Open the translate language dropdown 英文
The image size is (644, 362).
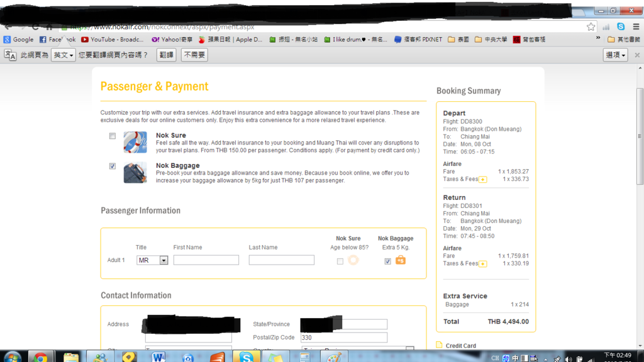click(x=64, y=55)
